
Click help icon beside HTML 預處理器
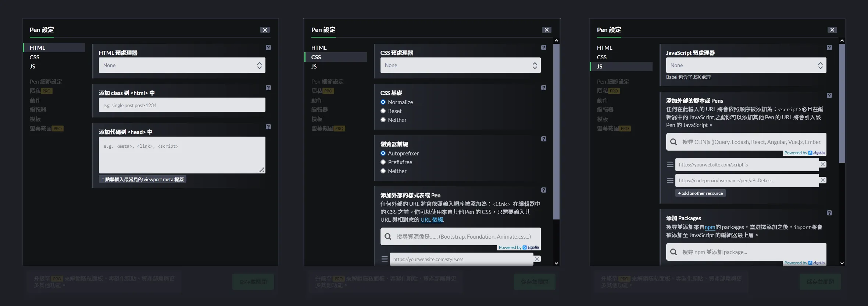[268, 48]
